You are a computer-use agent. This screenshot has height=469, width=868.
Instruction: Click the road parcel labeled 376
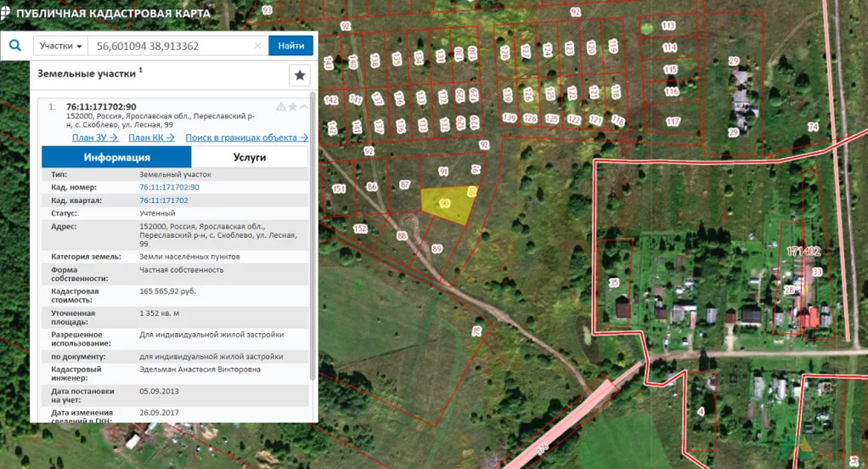(542, 449)
